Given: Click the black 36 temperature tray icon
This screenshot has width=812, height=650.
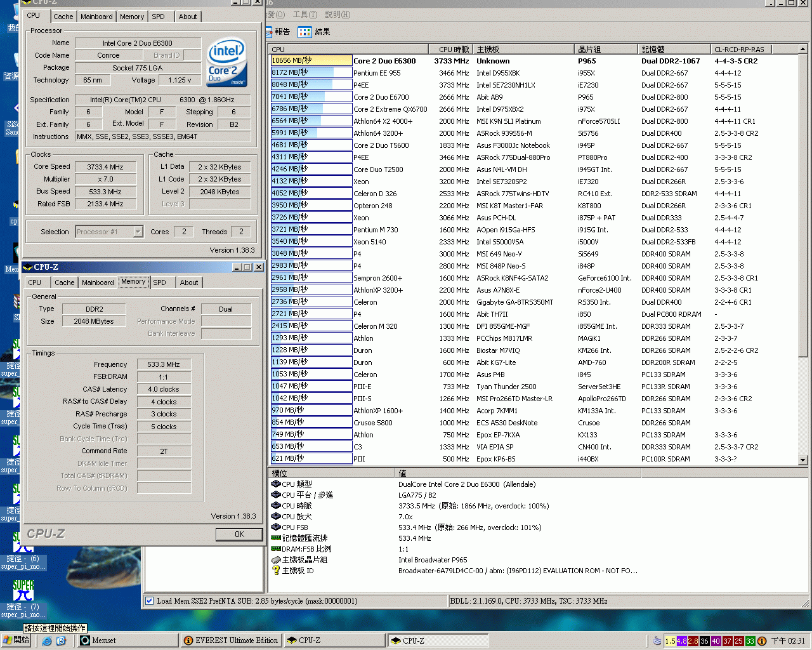Looking at the screenshot, I should (x=705, y=641).
